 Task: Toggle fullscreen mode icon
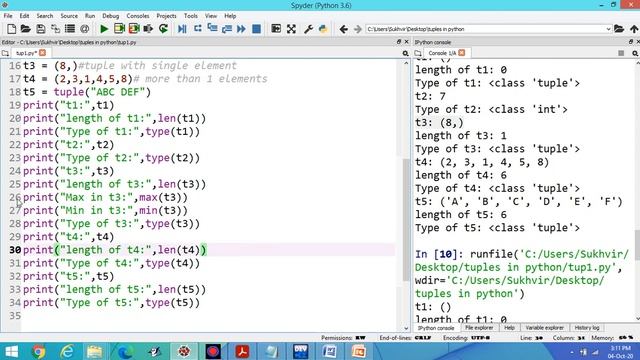point(291,29)
